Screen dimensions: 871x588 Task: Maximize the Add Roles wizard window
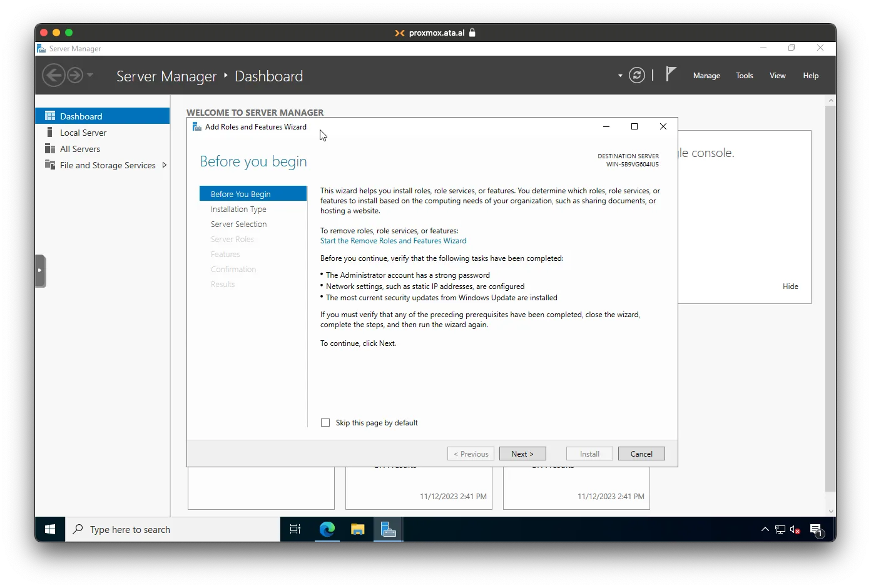(x=634, y=126)
